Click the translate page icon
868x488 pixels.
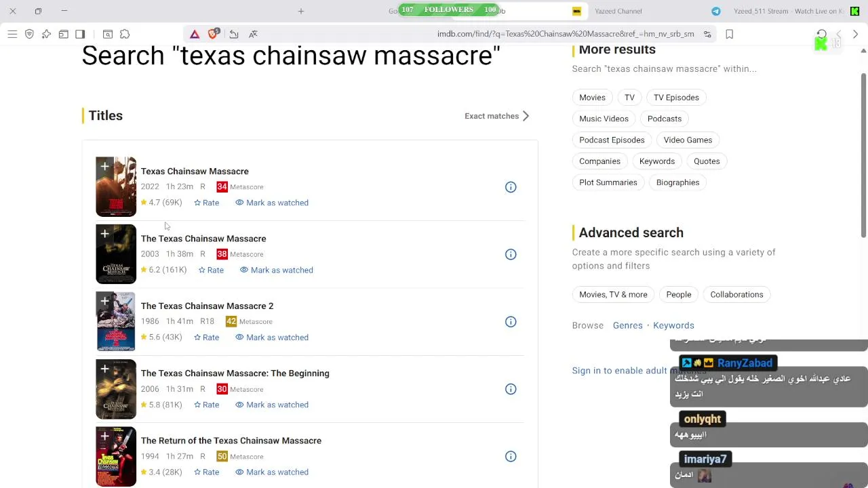point(253,34)
